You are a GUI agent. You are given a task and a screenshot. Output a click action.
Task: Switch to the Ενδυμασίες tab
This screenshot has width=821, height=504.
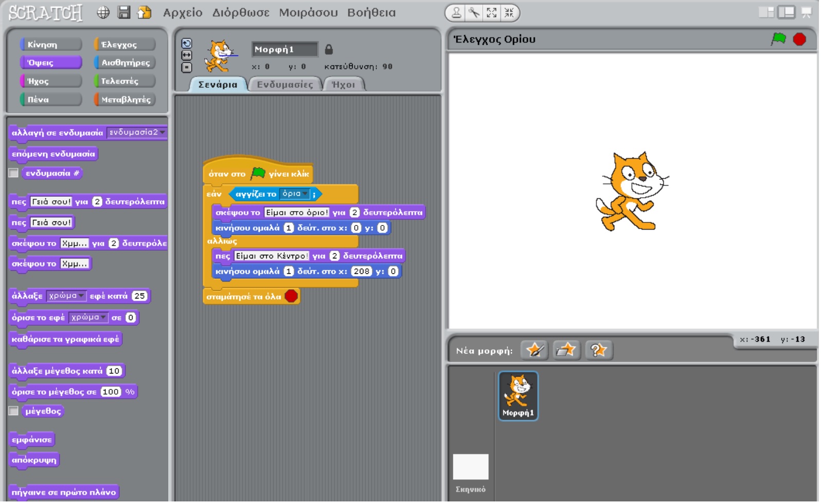285,84
